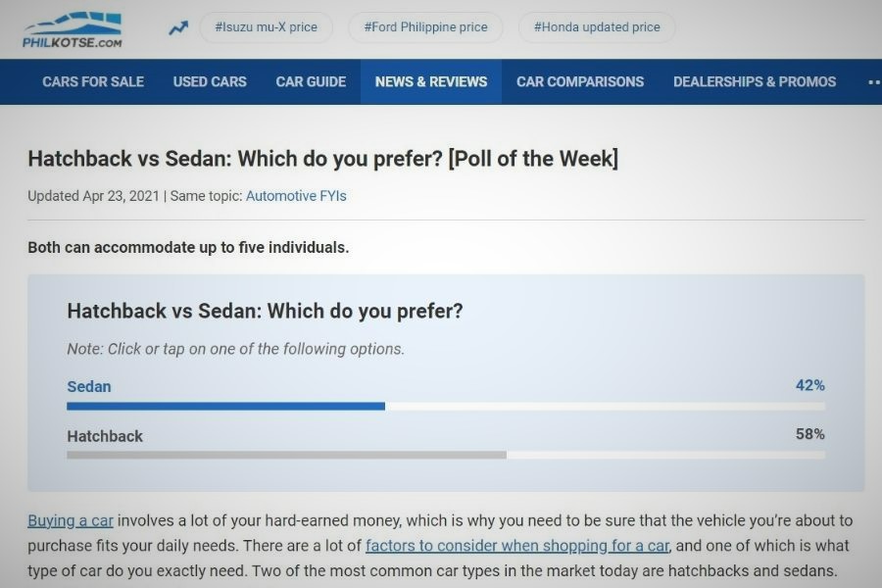882x588 pixels.
Task: Vote for the Hatchback poll option
Action: [x=105, y=436]
